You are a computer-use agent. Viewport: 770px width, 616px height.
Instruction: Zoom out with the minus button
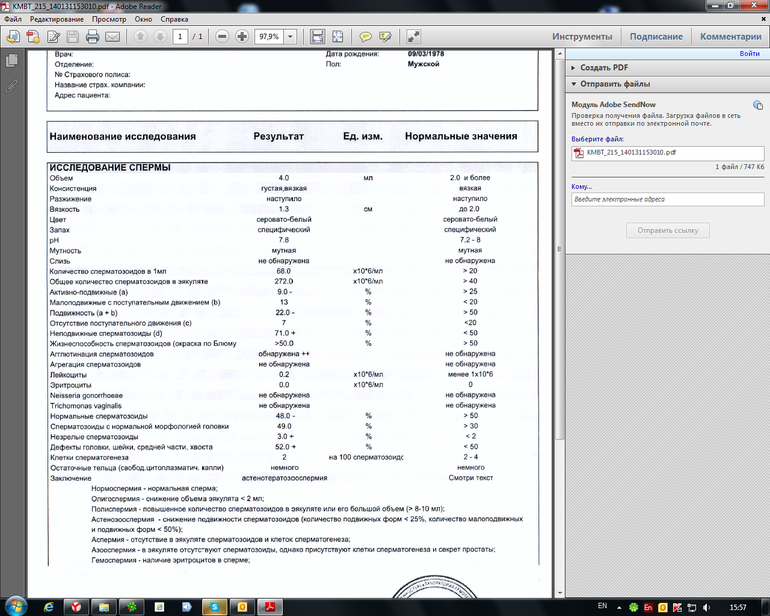coord(222,36)
